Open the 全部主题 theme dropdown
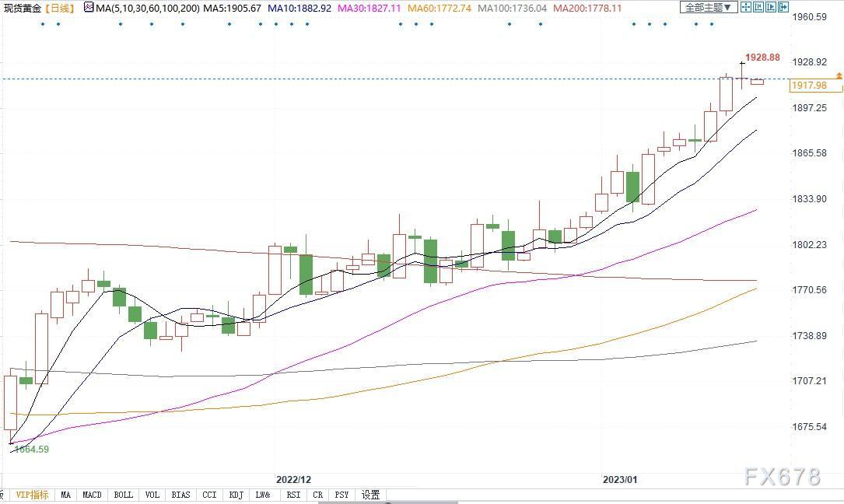Screen dimensions: 844x504 click(x=708, y=8)
